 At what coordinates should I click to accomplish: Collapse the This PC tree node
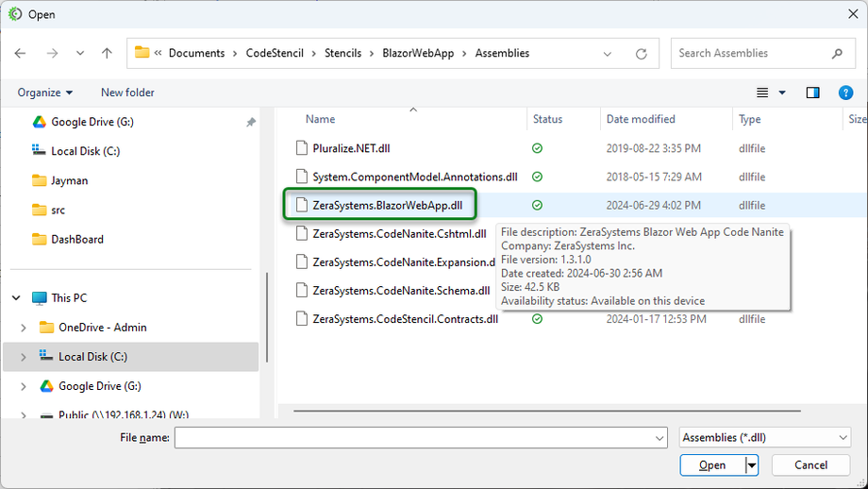17,298
